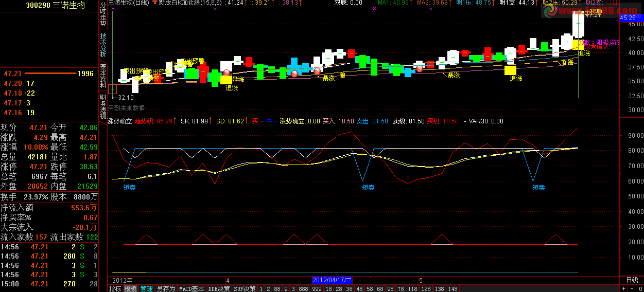Screen dimensions: 644x292
Task: Click the red cross beside 新版白K加仓狼
Action: click(x=155, y=3)
